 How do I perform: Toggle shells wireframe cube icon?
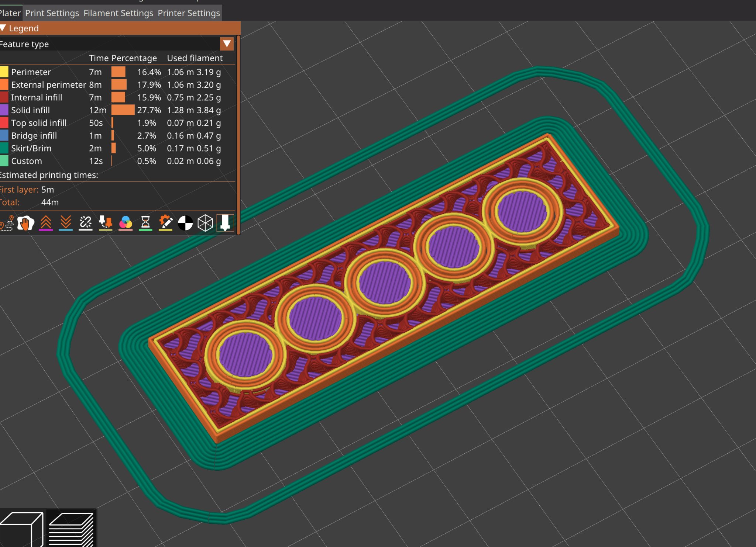(205, 223)
